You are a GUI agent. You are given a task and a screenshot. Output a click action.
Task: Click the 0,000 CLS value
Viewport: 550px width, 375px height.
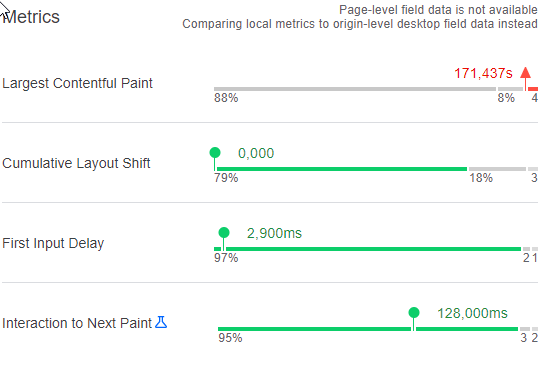[256, 153]
